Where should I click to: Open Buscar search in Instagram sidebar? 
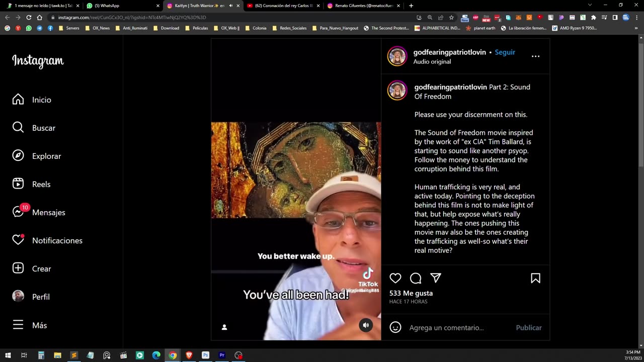pyautogui.click(x=34, y=128)
